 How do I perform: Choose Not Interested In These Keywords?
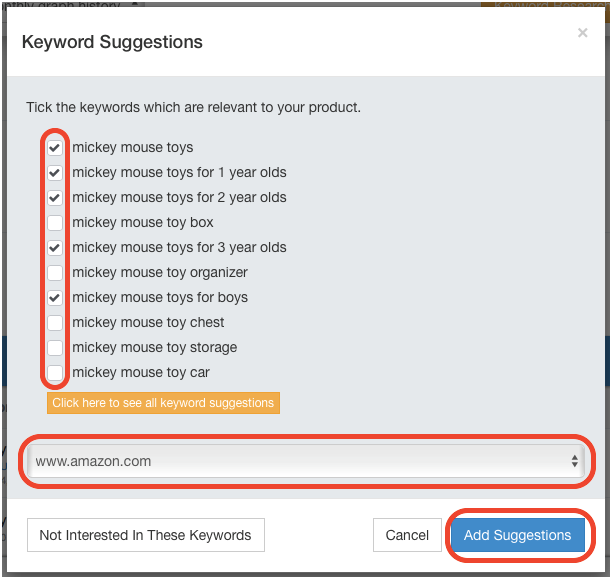coord(146,535)
